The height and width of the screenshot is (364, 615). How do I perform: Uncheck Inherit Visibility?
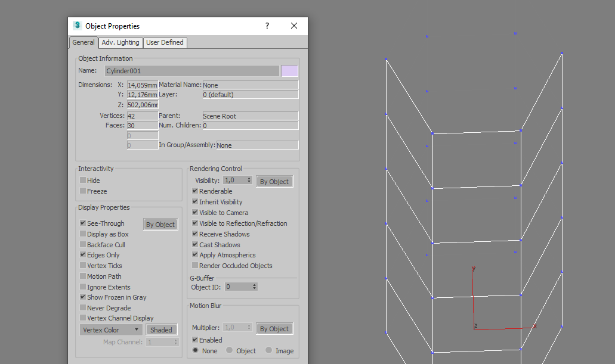pyautogui.click(x=195, y=201)
